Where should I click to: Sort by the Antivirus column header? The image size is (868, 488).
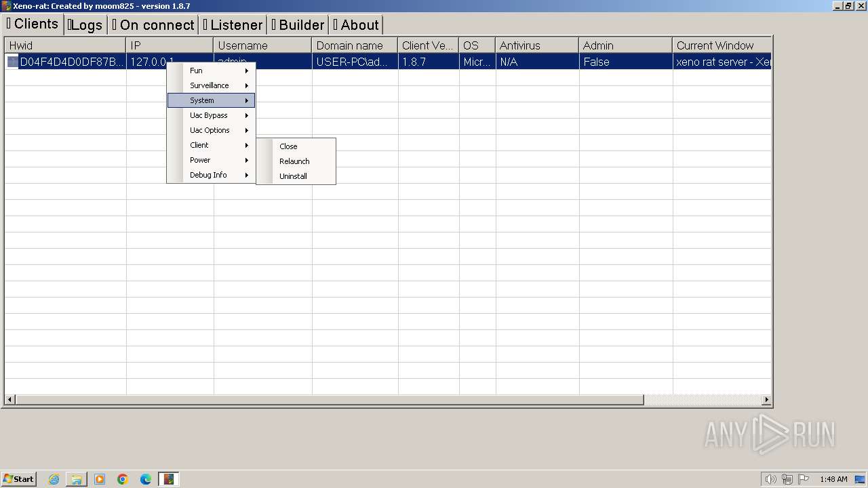click(x=537, y=45)
